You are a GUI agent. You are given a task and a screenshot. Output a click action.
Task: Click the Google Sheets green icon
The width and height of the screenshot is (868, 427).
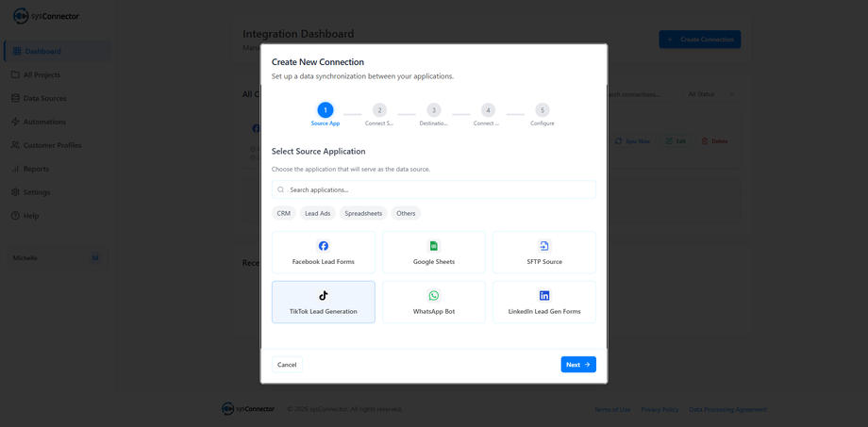tap(433, 246)
